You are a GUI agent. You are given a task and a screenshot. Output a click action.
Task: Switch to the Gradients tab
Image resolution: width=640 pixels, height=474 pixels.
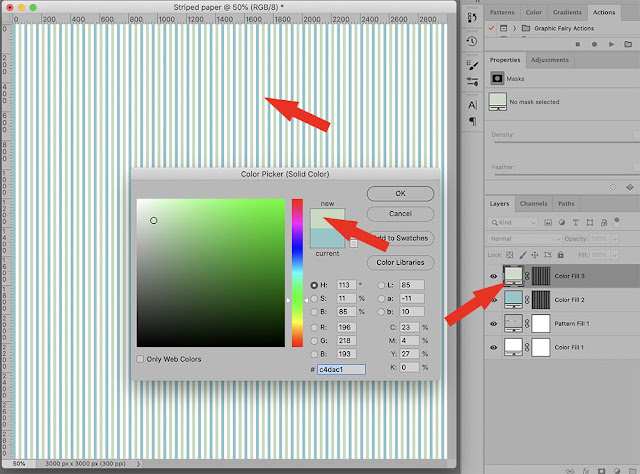tap(567, 12)
